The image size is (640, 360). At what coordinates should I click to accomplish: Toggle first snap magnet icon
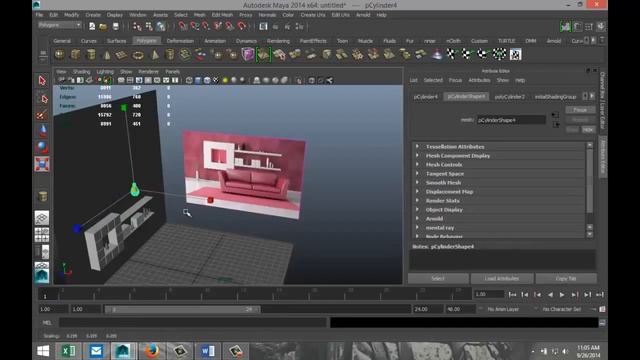183,27
